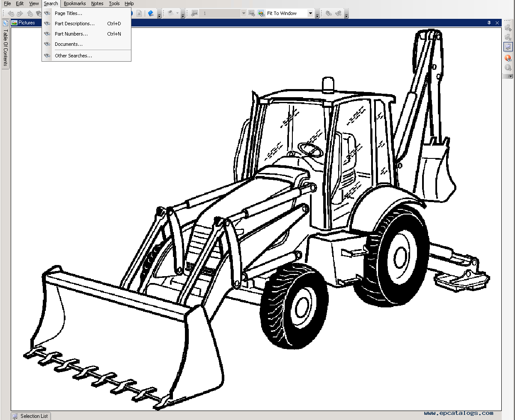Click the note pencil toolbar icon
Image resolution: width=515 pixels, height=420 pixels.
[x=171, y=13]
